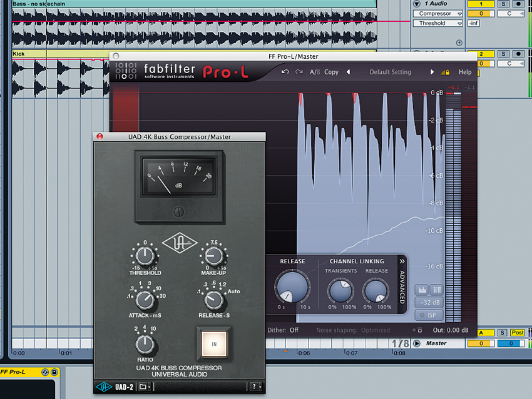The image size is (532, 399).
Task: Toggle track 1 activator button
Action: (x=481, y=4)
